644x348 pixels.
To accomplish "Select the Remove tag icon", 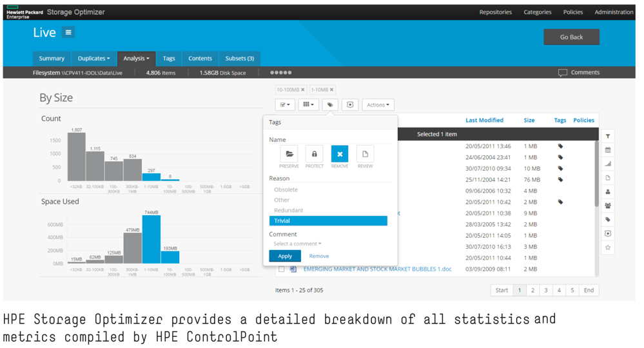I will pyautogui.click(x=340, y=154).
